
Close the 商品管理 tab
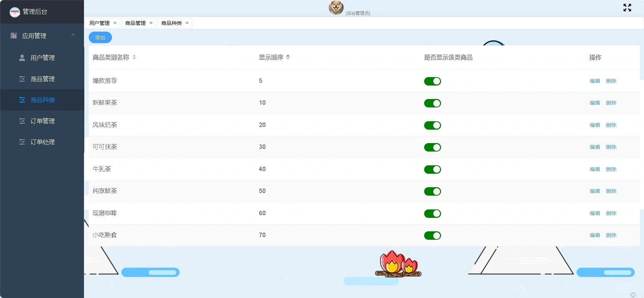point(151,23)
